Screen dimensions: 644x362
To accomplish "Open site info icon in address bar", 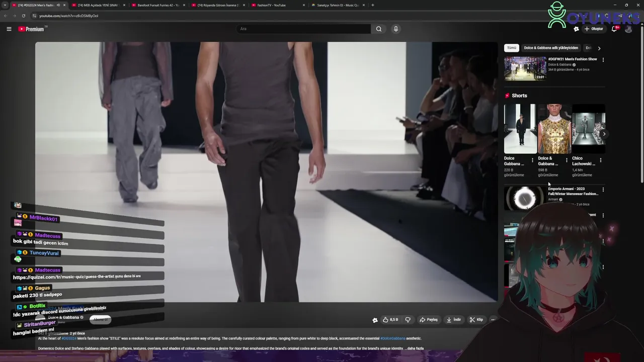I will click(x=34, y=16).
